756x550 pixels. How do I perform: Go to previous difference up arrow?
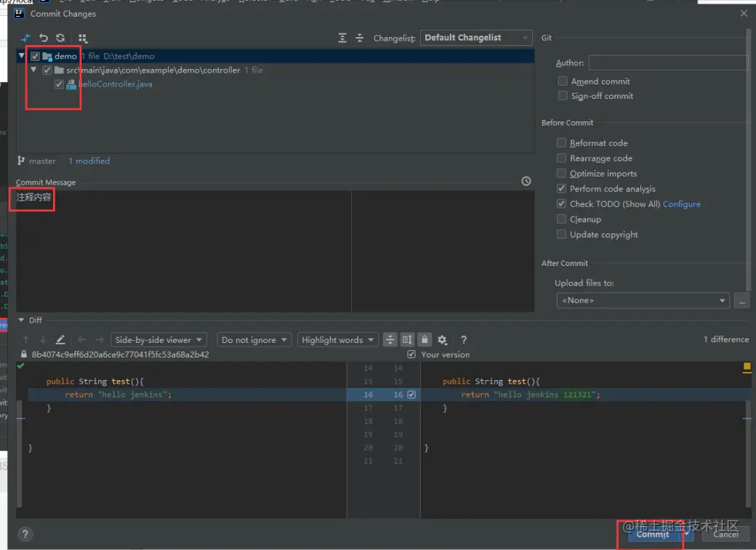(x=26, y=340)
